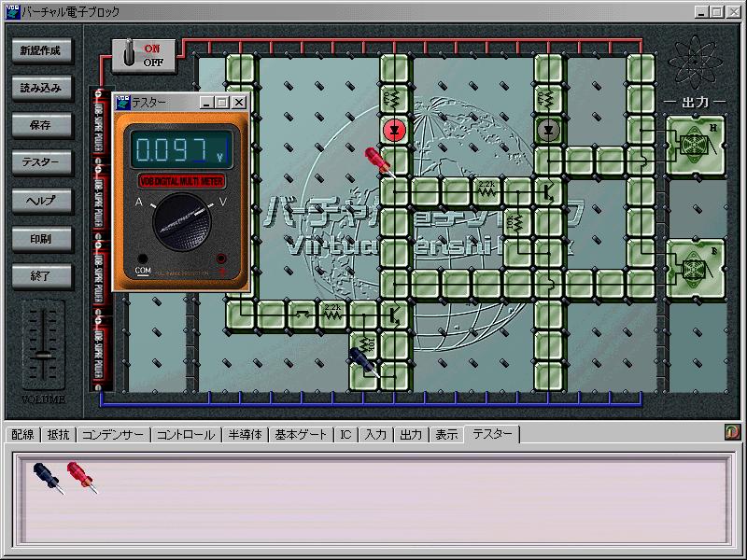Image resolution: width=747 pixels, height=560 pixels.
Task: Open ヘルプ (Help)
Action: coord(42,201)
